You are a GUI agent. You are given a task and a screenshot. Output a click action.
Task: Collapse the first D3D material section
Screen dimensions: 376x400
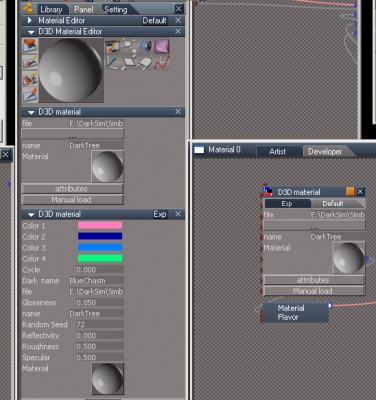pos(31,112)
